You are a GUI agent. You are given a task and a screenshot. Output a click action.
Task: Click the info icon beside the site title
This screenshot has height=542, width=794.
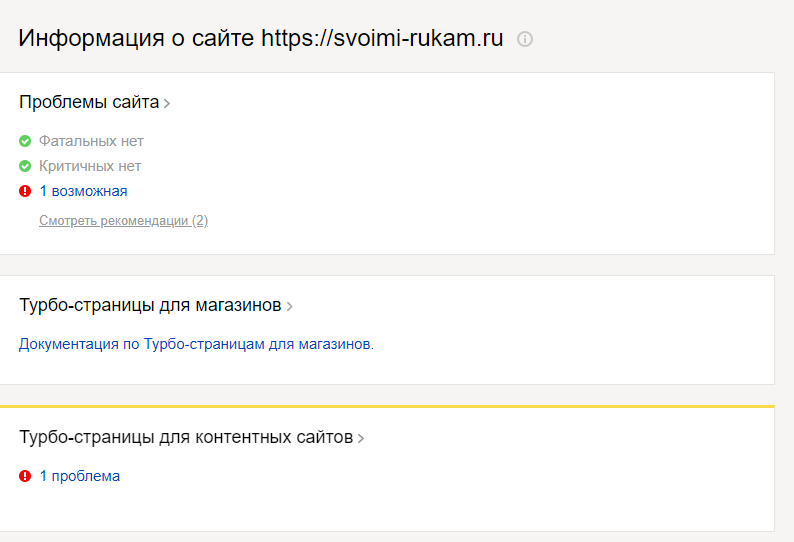coord(525,39)
